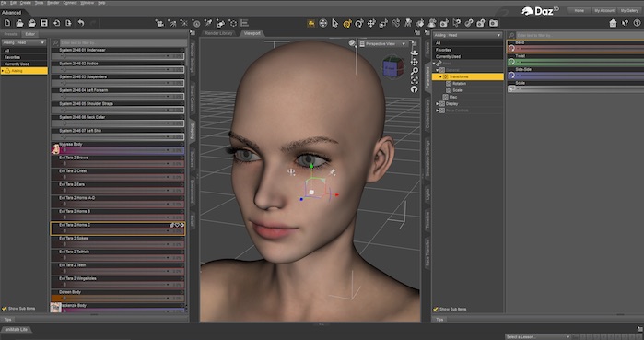Image resolution: width=644 pixels, height=340 pixels.
Task: Open the File menu
Action: (4, 3)
